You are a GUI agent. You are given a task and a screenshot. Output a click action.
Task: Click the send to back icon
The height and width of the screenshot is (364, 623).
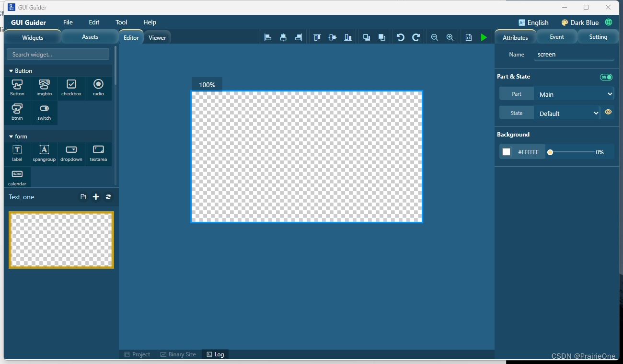(382, 37)
